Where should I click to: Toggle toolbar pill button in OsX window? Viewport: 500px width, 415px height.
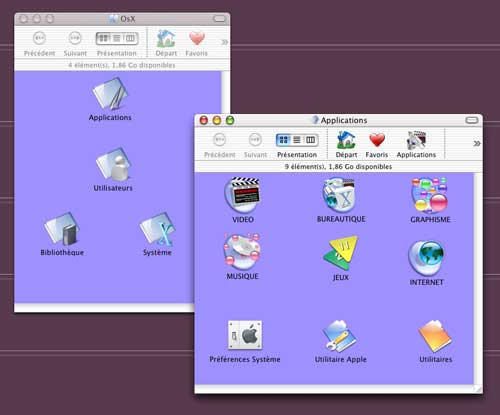click(219, 19)
